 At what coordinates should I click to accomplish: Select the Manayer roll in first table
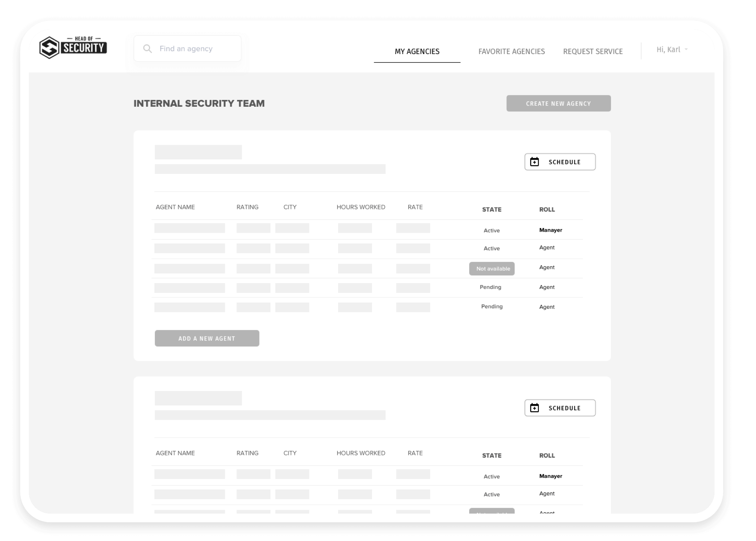pos(550,230)
